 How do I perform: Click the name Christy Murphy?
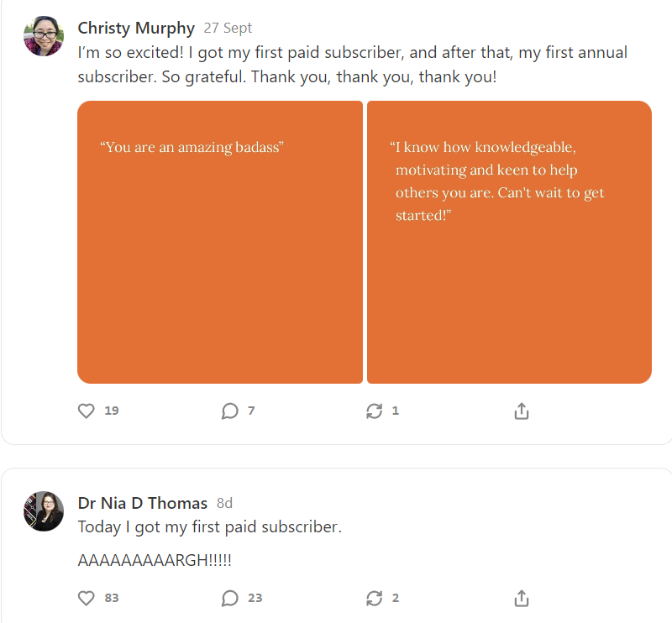pos(136,28)
